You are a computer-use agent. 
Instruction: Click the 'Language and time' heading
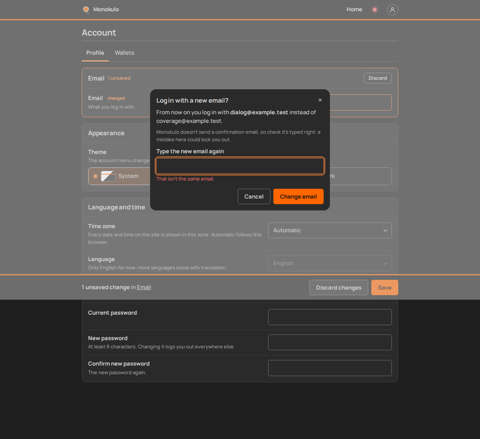coord(116,207)
